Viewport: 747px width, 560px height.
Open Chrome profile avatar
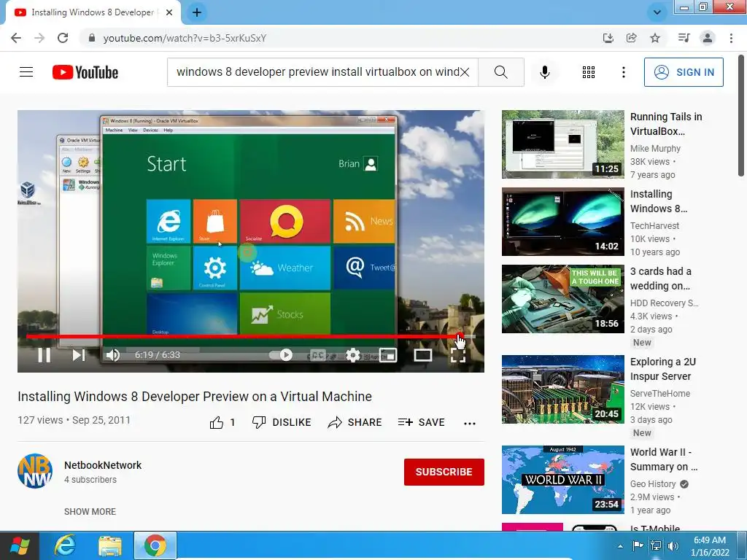tap(708, 38)
